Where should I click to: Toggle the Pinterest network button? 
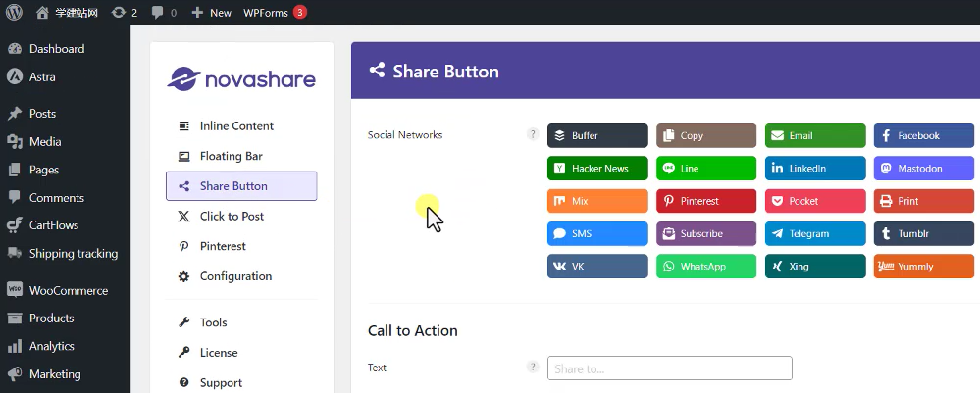[x=706, y=201]
